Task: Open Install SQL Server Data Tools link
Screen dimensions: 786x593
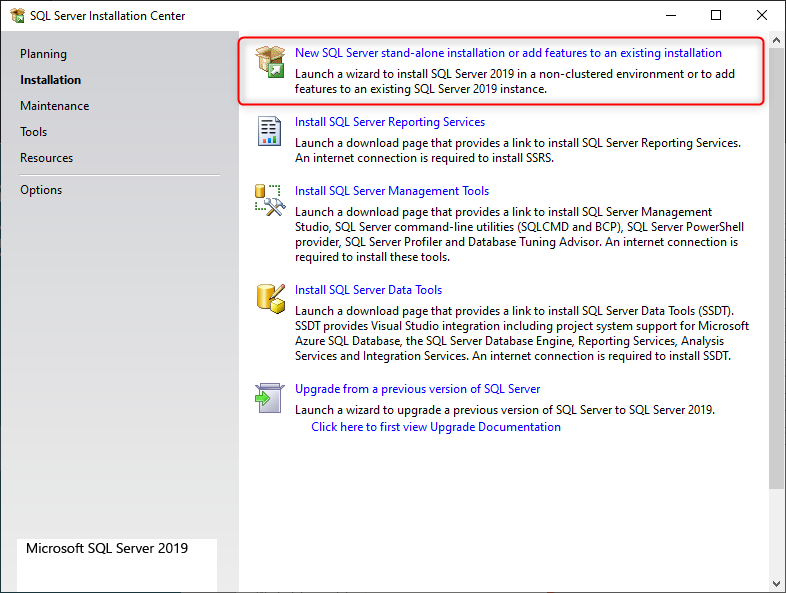Action: [x=368, y=290]
